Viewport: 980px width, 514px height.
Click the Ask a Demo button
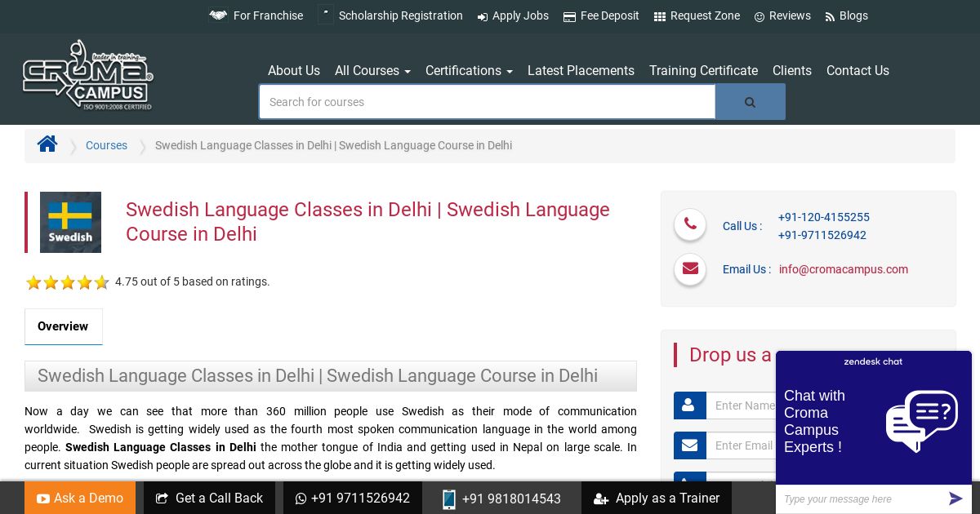pos(80,498)
